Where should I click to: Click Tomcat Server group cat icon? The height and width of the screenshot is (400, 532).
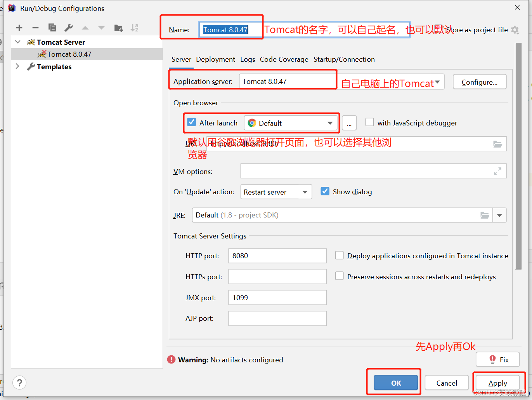31,42
